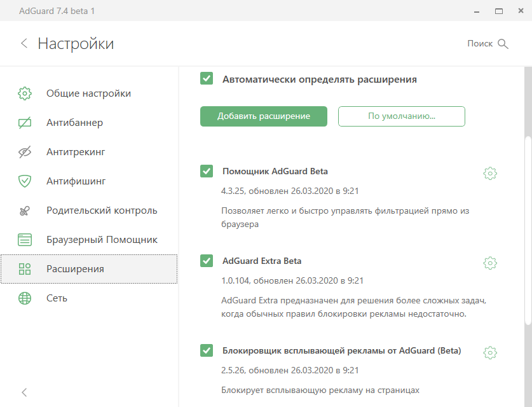Open the popup blocker extension's gear settings
This screenshot has width=532, height=407.
(490, 352)
